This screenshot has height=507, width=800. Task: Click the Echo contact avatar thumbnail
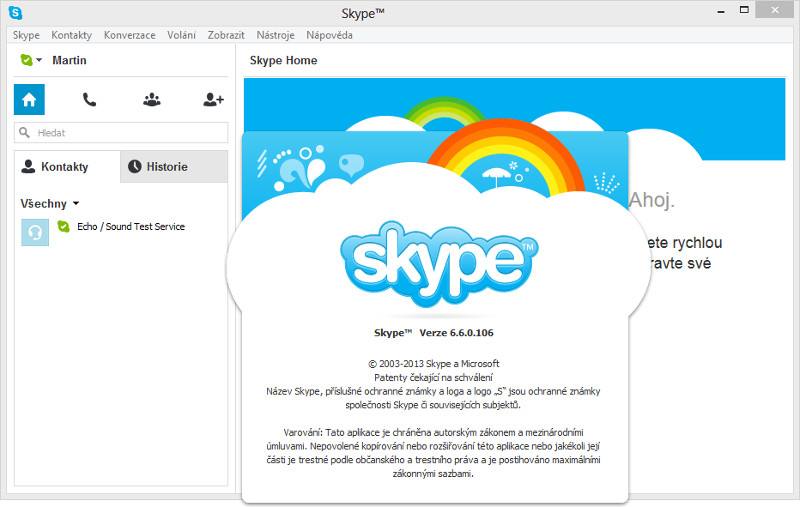click(x=35, y=233)
